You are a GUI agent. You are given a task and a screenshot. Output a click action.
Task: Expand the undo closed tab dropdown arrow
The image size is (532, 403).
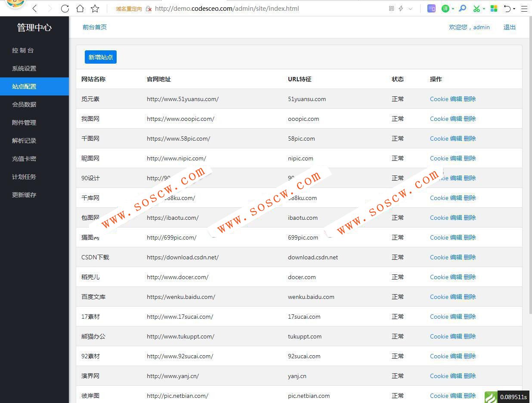click(x=514, y=9)
